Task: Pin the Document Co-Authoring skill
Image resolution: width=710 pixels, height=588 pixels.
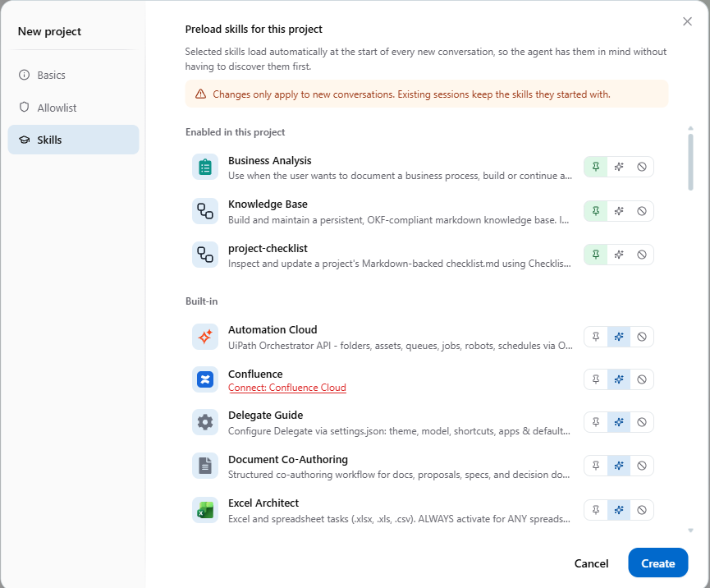Action: click(596, 466)
